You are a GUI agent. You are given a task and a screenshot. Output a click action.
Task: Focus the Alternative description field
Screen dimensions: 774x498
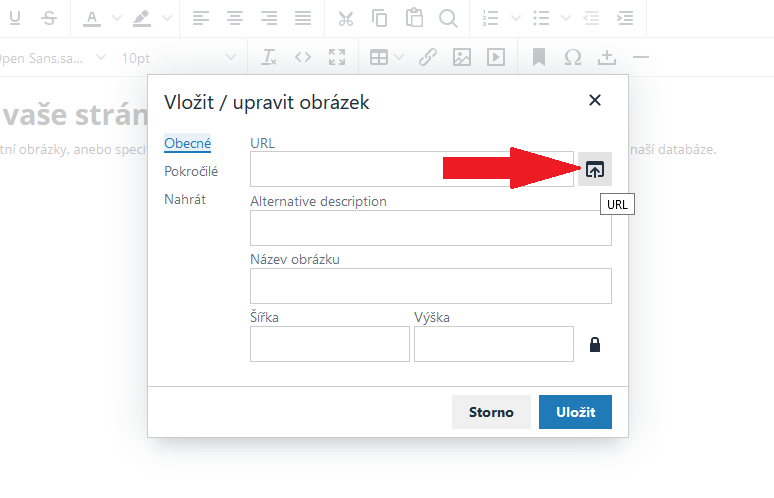(x=430, y=228)
